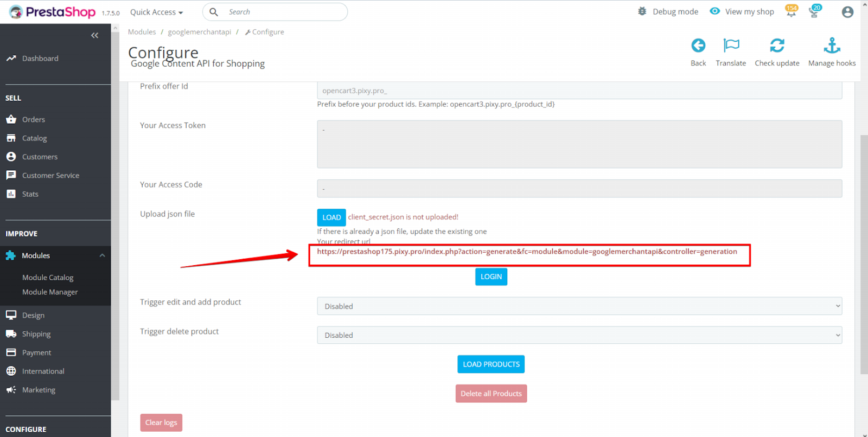Open Module Catalog submenu item

(48, 278)
